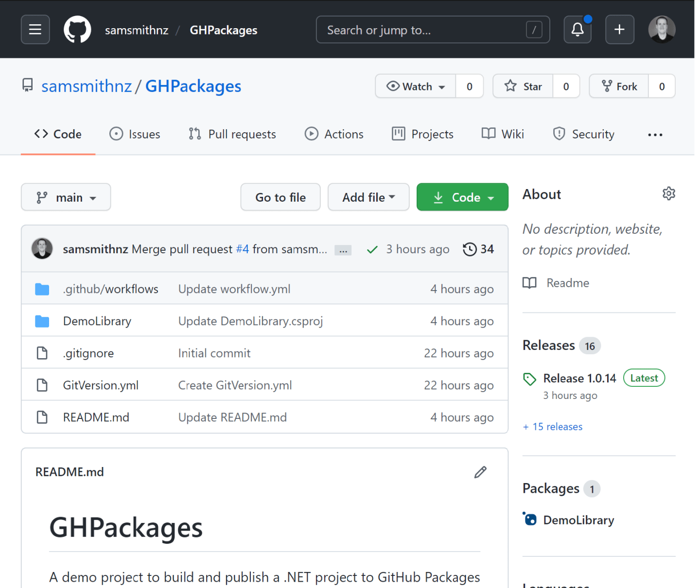This screenshot has height=588, width=700.
Task: Switch to the Code tab
Action: tap(58, 134)
